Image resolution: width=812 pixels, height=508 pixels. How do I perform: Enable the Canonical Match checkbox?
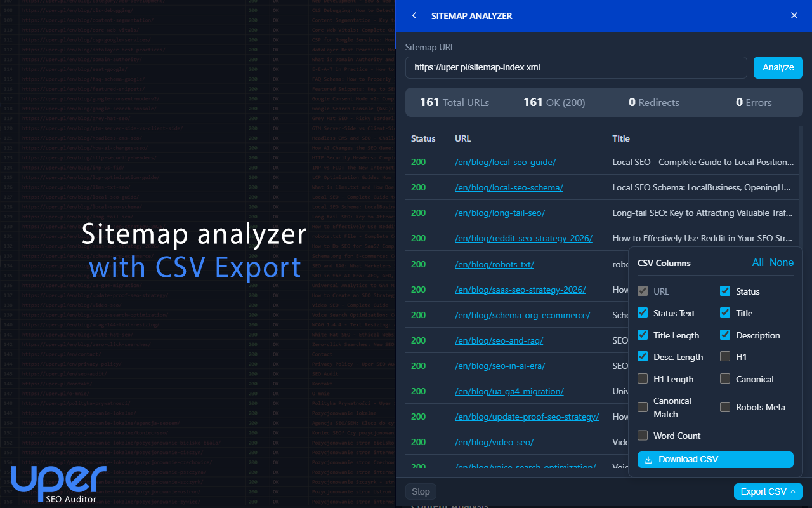[x=642, y=407]
